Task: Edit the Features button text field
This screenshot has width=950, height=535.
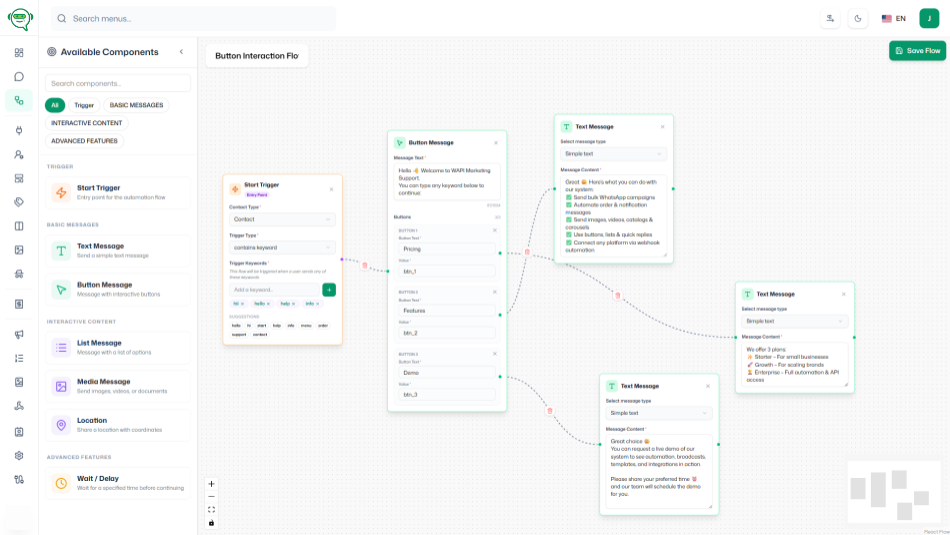Action: point(447,311)
